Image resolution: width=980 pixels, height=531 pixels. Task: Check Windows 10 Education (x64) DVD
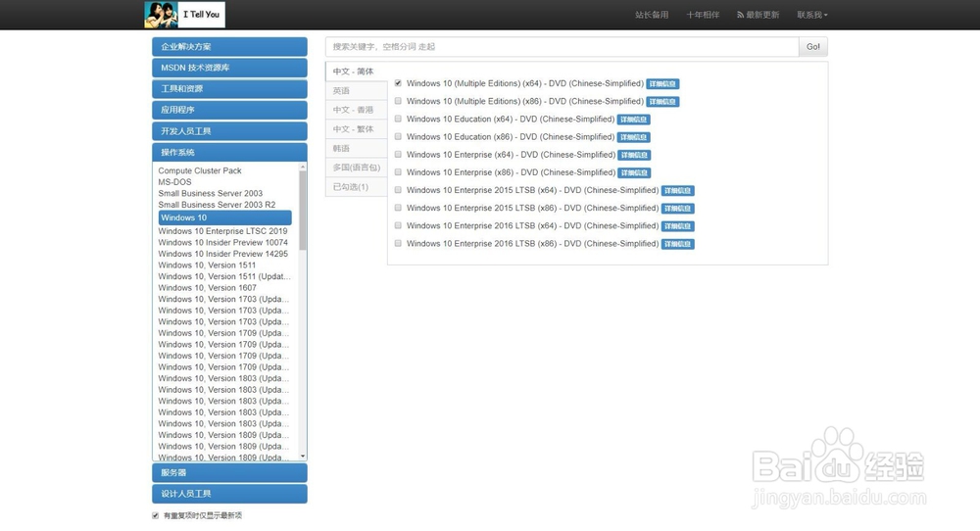(398, 119)
